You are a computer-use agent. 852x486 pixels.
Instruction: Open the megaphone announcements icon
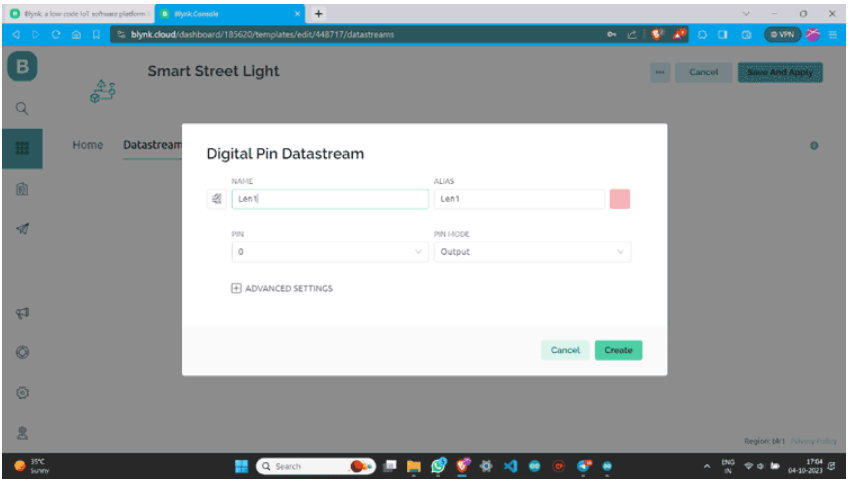tap(22, 313)
